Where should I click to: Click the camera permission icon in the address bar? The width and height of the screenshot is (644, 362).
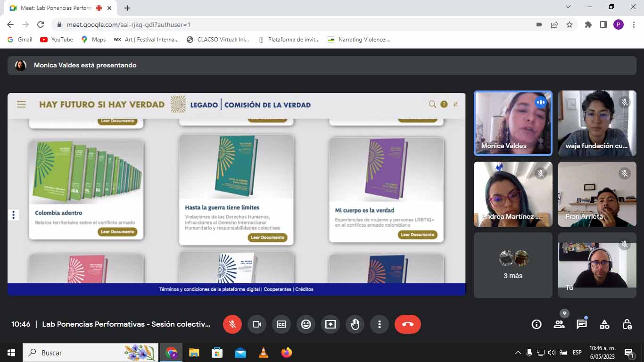(x=539, y=25)
